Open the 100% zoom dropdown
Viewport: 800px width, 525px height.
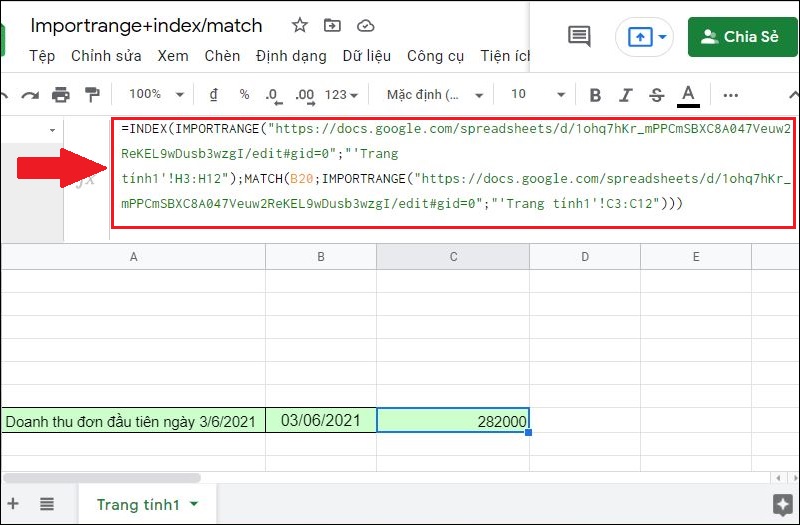156,94
